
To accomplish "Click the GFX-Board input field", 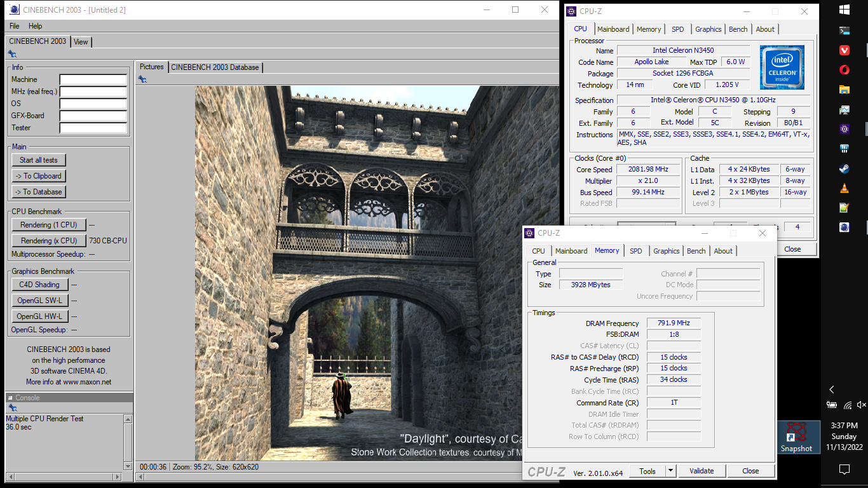I will 93,116.
